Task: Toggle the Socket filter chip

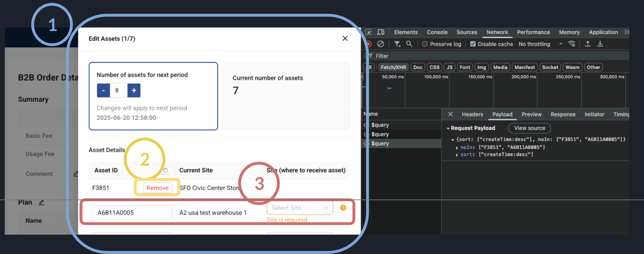Action: 550,67
